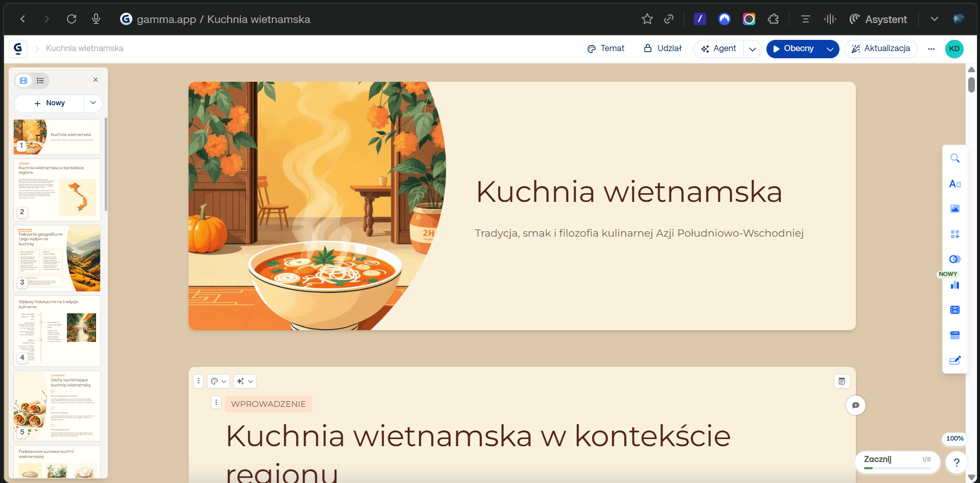Viewport: 980px width, 483px height.
Task: Open the text formatting Aa tool
Action: (x=954, y=183)
